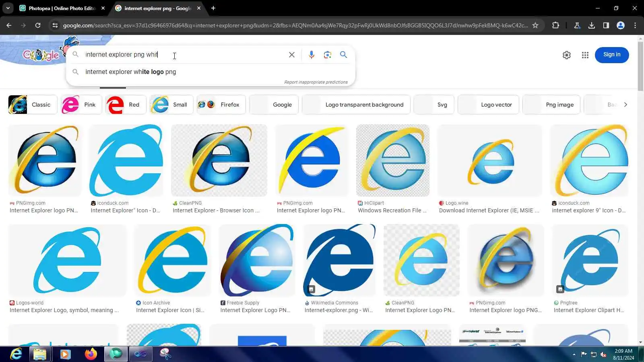This screenshot has width=644, height=362.
Task: Open the network tray icon
Action: click(593, 354)
